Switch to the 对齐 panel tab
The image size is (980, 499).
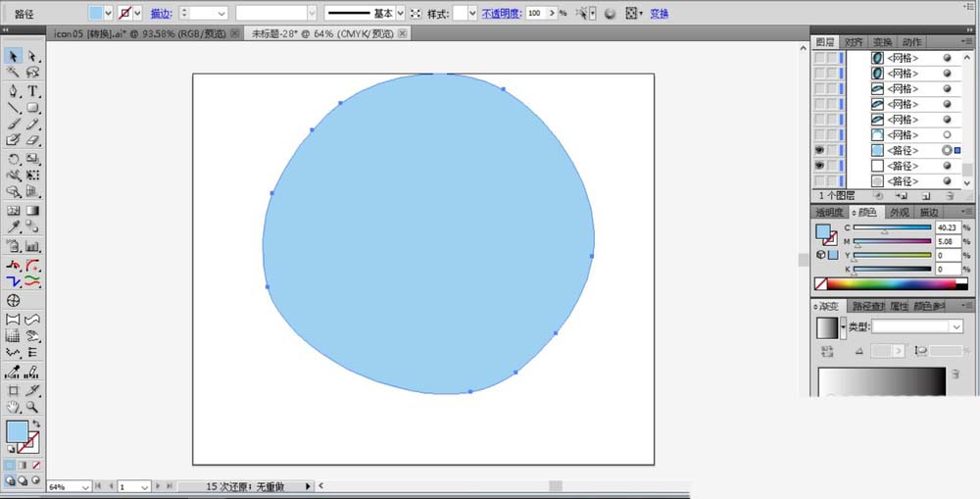(x=854, y=42)
